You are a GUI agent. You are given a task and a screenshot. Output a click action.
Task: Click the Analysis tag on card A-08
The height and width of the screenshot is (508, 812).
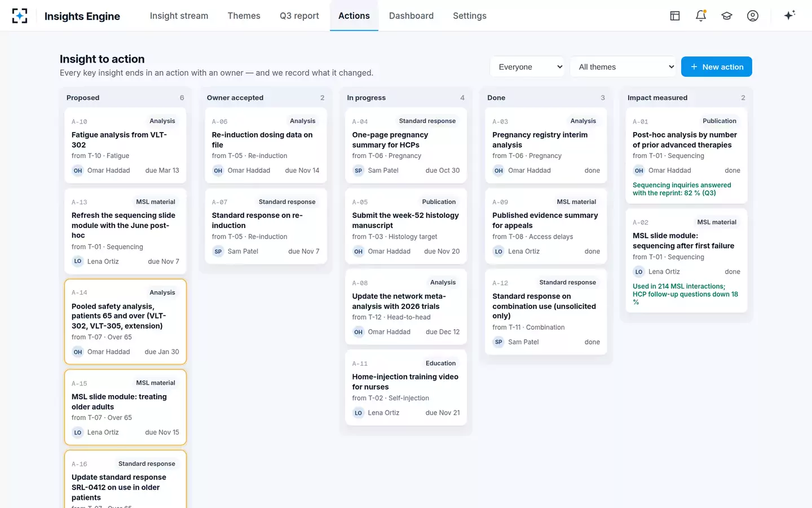(443, 283)
